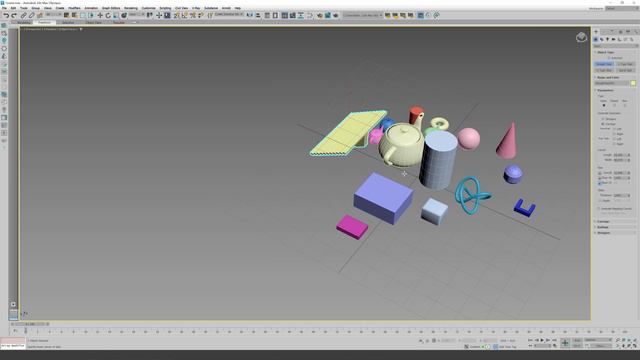
Task: Select the Box stair type radio
Action: 625,105
